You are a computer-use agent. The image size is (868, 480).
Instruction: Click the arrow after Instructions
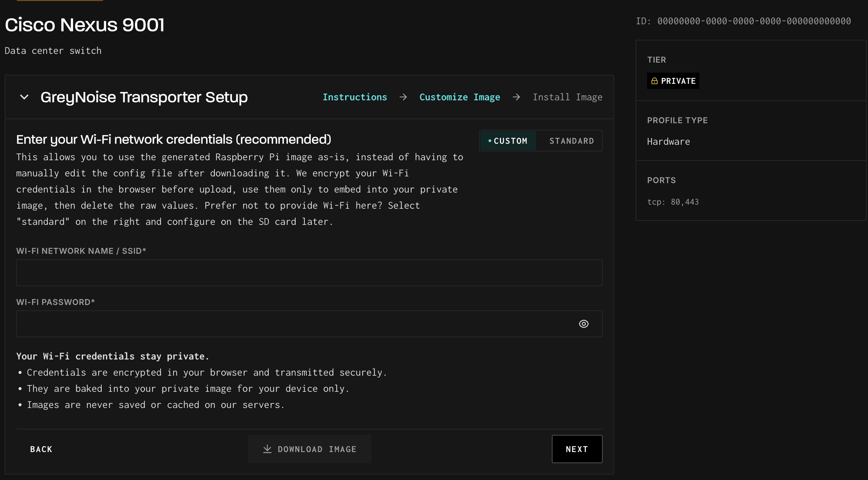[x=403, y=97]
